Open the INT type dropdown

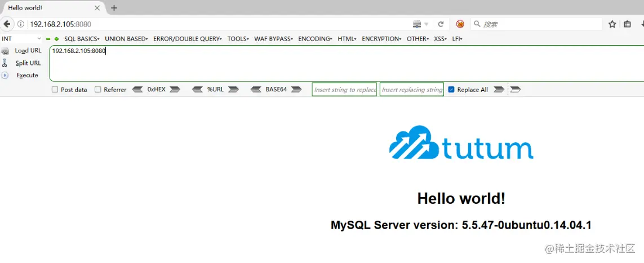coord(21,39)
